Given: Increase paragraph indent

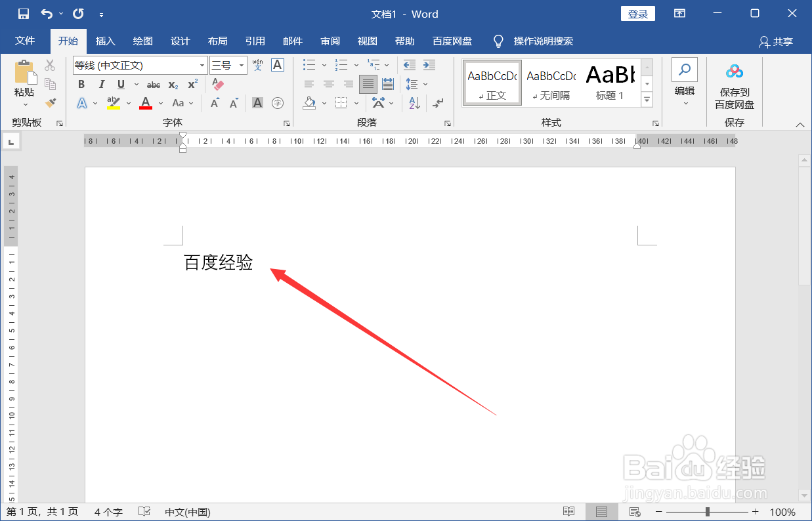Looking at the screenshot, I should tap(429, 65).
